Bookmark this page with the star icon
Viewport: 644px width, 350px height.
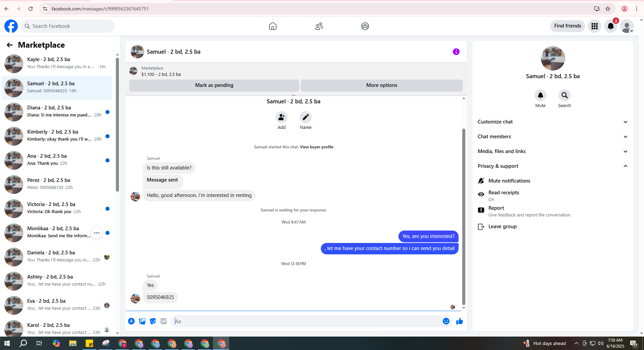[x=608, y=9]
